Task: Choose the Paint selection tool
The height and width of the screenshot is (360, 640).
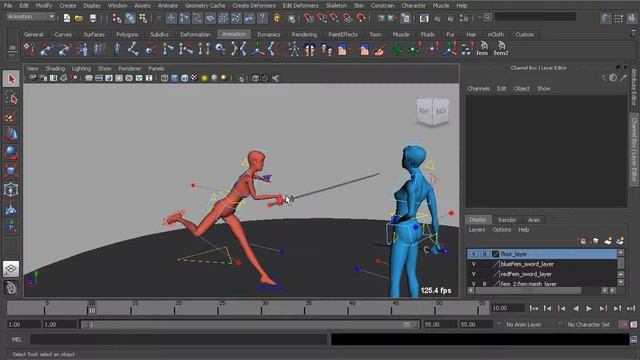Action: click(11, 117)
